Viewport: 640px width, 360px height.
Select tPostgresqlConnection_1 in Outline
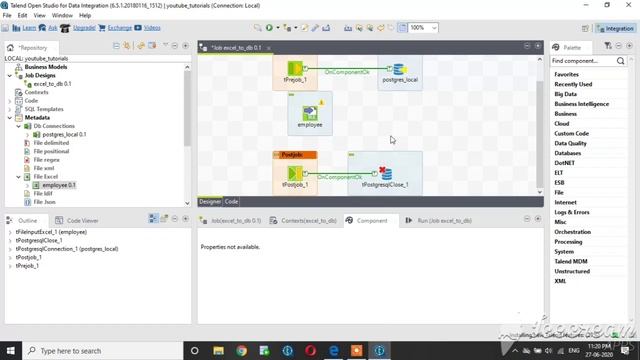(x=67, y=249)
